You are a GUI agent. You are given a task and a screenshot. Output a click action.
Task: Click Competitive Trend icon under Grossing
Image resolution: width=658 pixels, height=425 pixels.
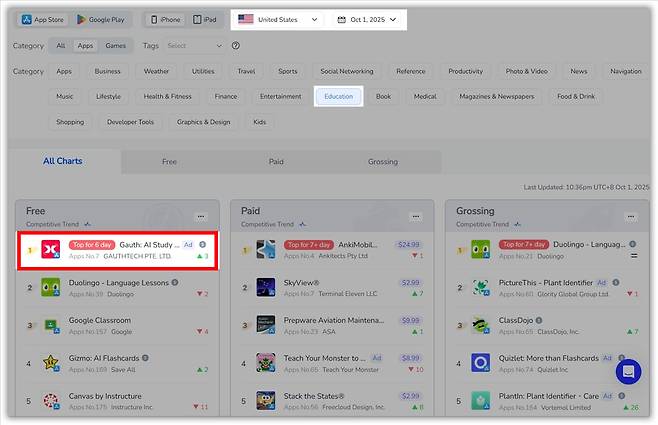517,224
